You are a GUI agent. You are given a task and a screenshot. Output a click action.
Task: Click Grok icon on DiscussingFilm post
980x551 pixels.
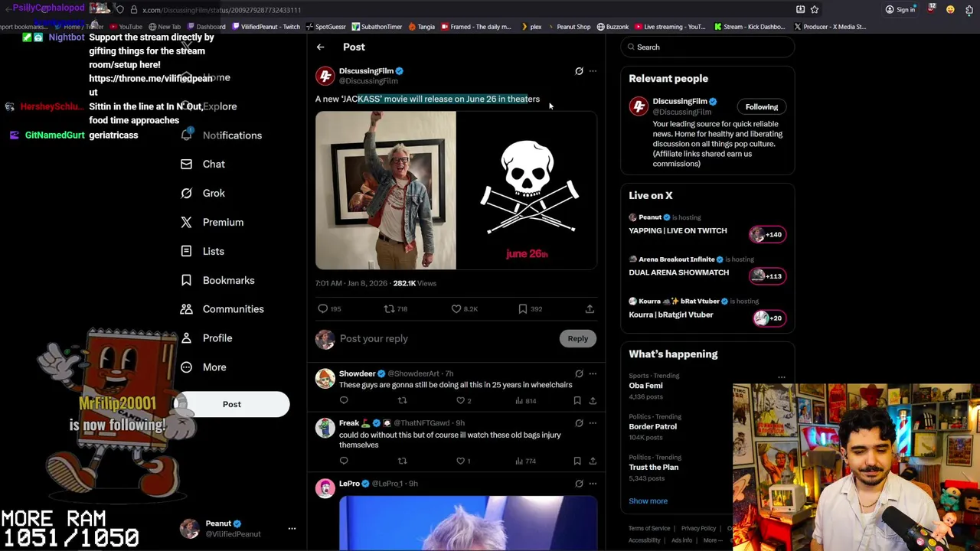pyautogui.click(x=579, y=71)
